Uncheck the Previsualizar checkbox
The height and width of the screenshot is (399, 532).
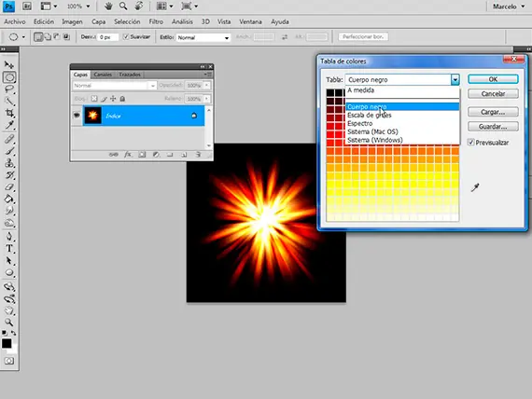coord(470,143)
